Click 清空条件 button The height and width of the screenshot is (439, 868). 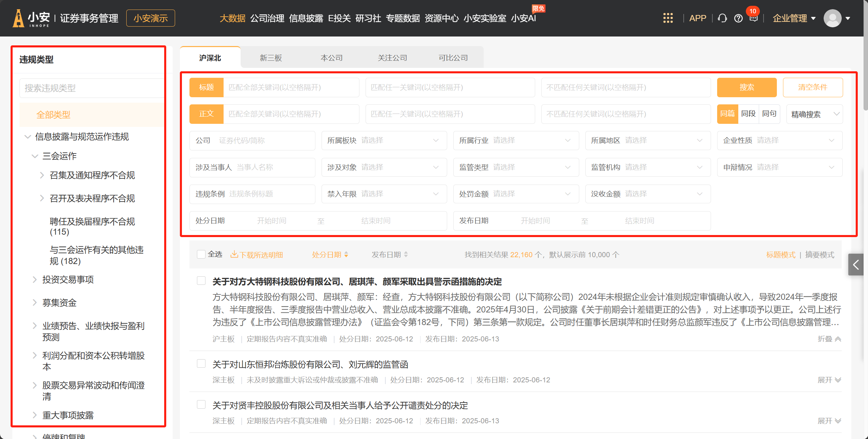click(812, 87)
